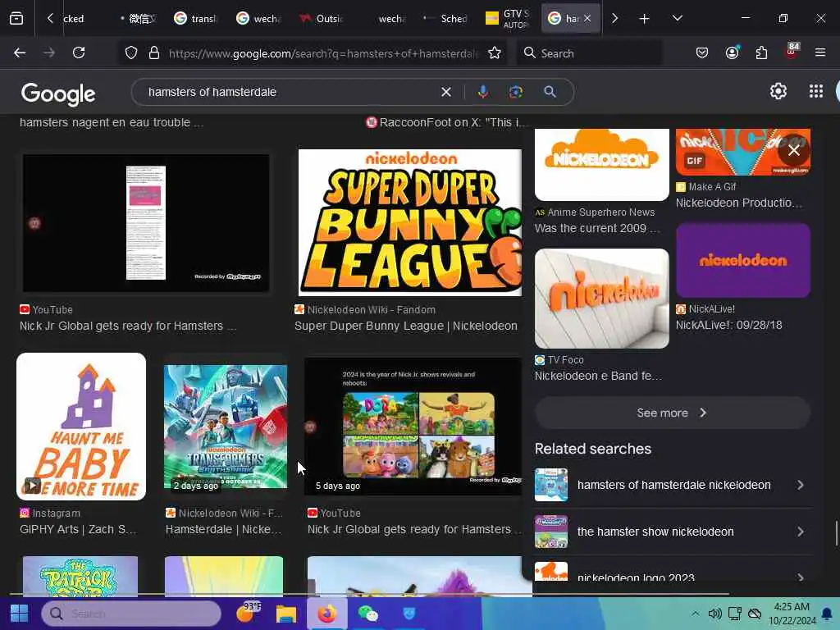Viewport: 840px width, 630px height.
Task: Open Super Duper Bunny League result link
Action: coord(405,326)
